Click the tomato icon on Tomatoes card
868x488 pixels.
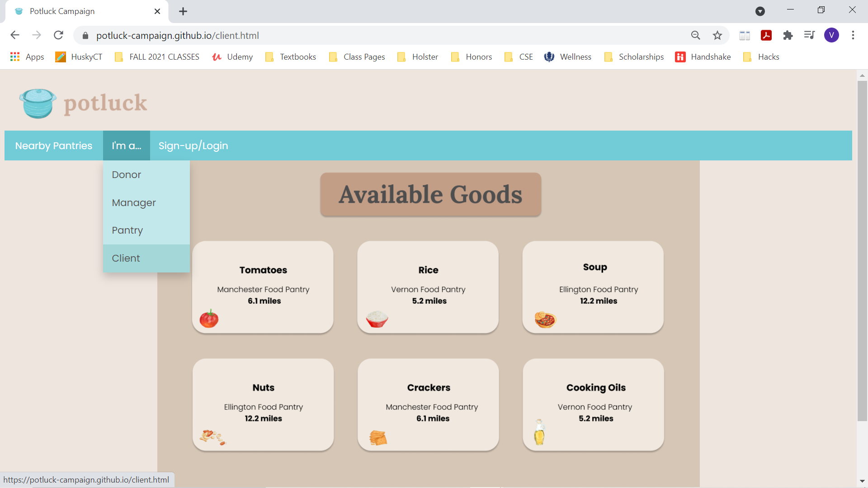[x=209, y=319]
